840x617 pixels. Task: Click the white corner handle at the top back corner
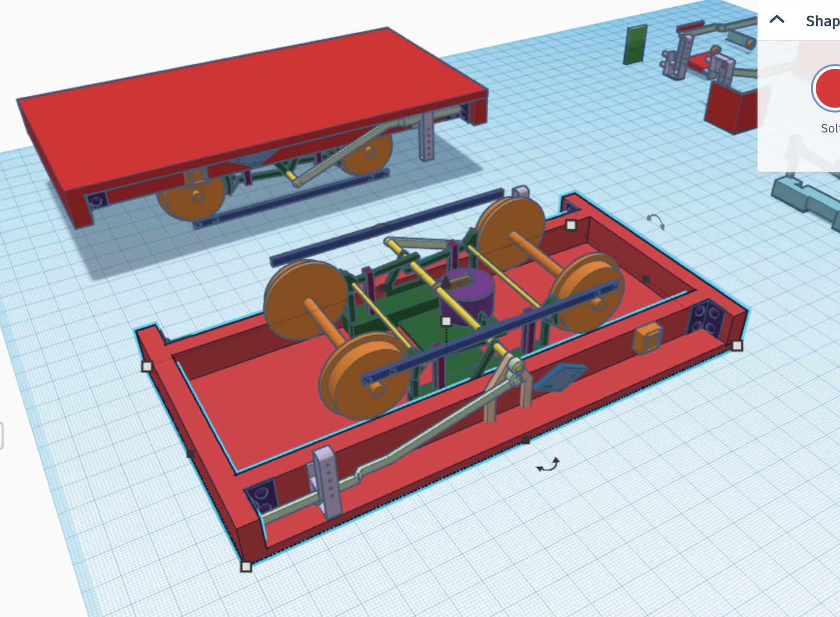click(x=571, y=225)
